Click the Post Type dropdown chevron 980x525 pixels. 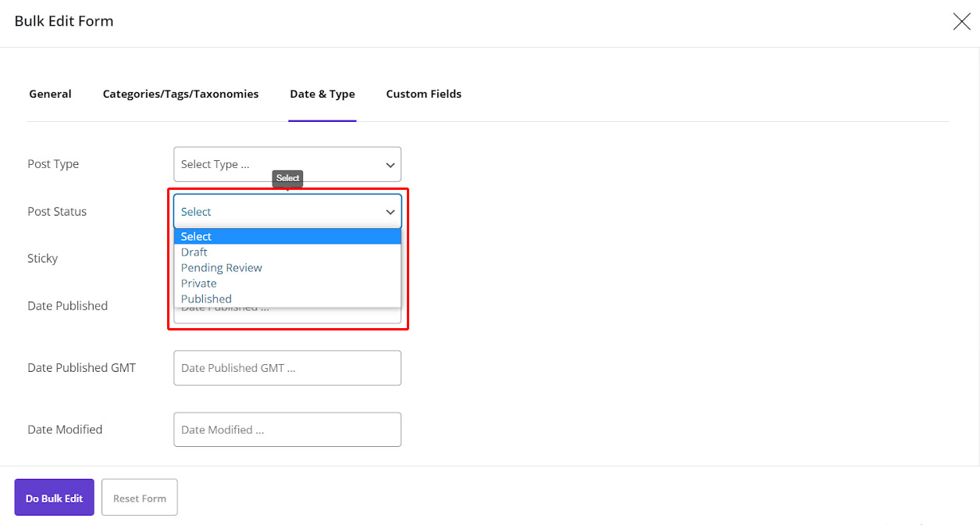(390, 164)
